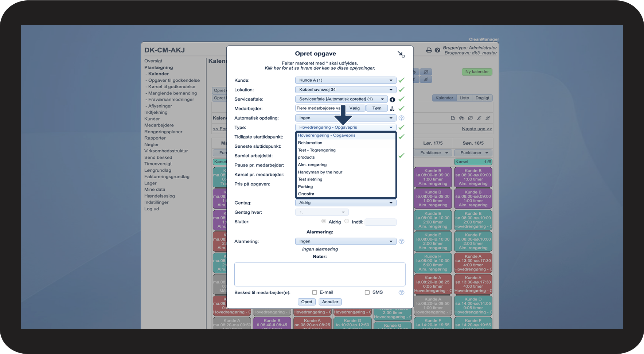Screen dimensions: 644x354
Task: Click the car icon in the Kalender toolbar row
Action: (x=461, y=118)
